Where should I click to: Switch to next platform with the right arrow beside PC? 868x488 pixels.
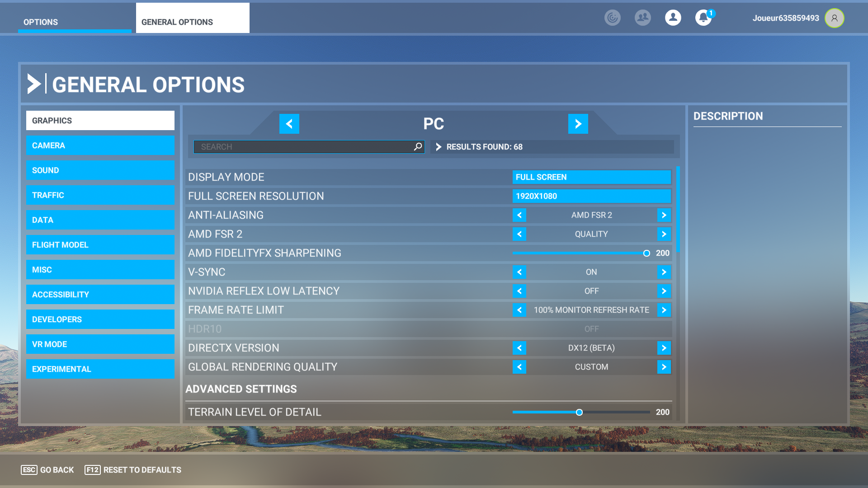coord(578,124)
